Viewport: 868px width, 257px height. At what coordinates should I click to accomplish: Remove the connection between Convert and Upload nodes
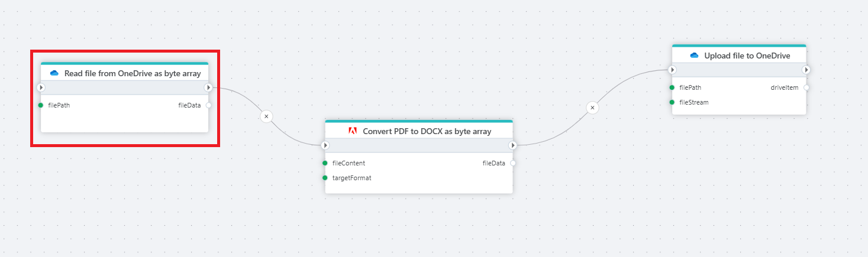592,108
